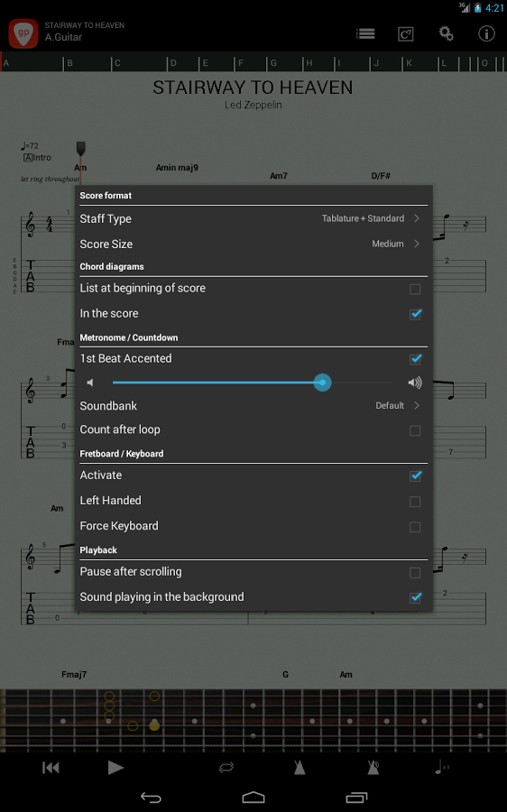Tap the info circle icon

485,34
